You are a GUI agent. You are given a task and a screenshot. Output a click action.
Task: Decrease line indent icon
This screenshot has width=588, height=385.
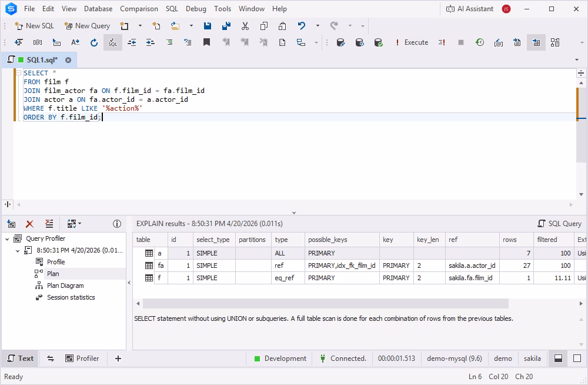(x=132, y=42)
